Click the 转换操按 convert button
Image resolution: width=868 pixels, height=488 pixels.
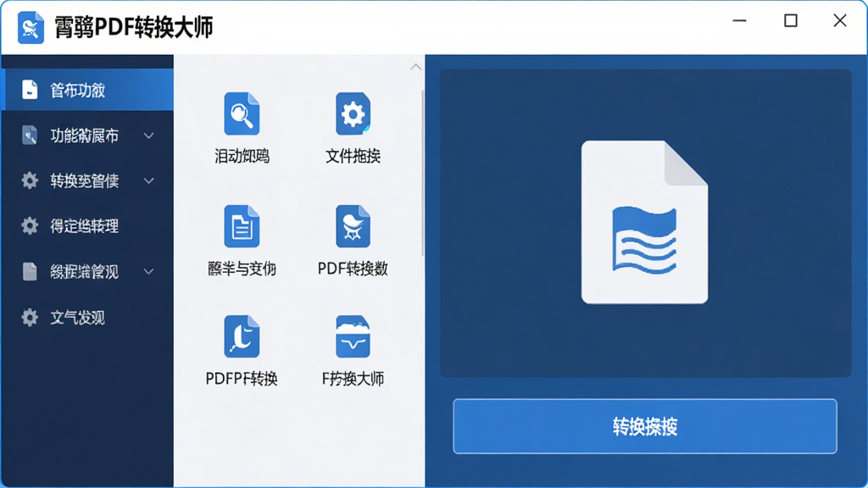click(x=645, y=426)
